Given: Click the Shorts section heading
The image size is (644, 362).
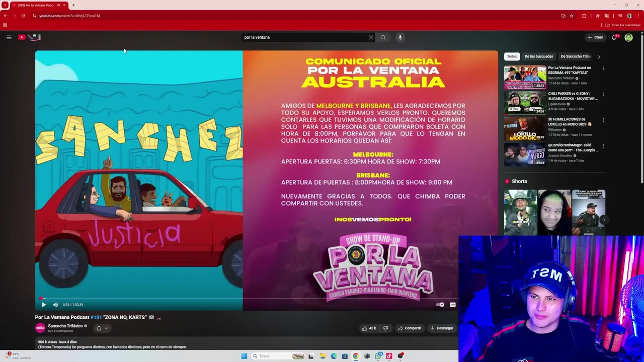Looking at the screenshot, I should [519, 182].
